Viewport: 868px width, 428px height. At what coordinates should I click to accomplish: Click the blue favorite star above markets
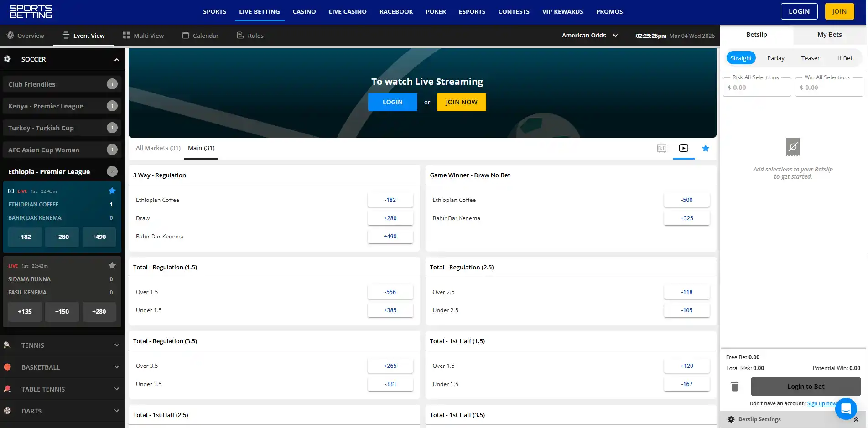[x=705, y=148]
